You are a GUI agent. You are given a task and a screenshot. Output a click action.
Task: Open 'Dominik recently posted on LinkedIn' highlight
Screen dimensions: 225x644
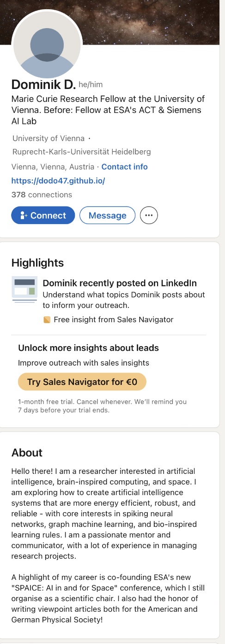point(120,283)
